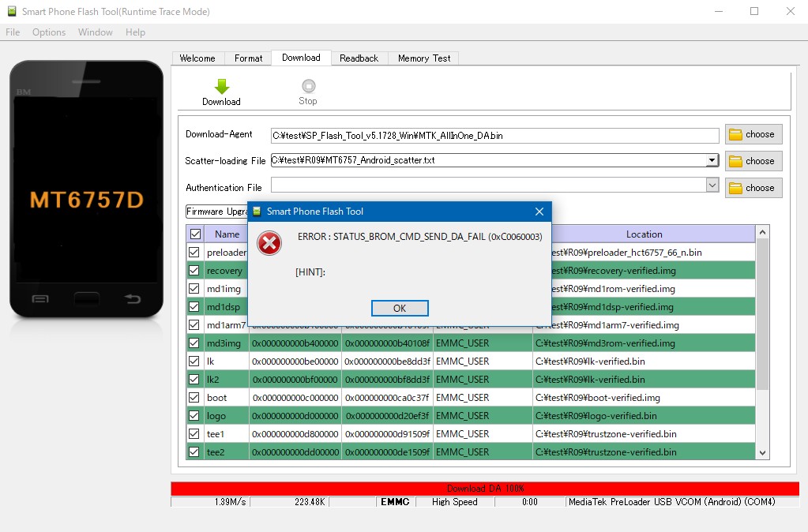Viewport: 808px width, 532px height.
Task: Open the Window menu
Action: pos(96,32)
